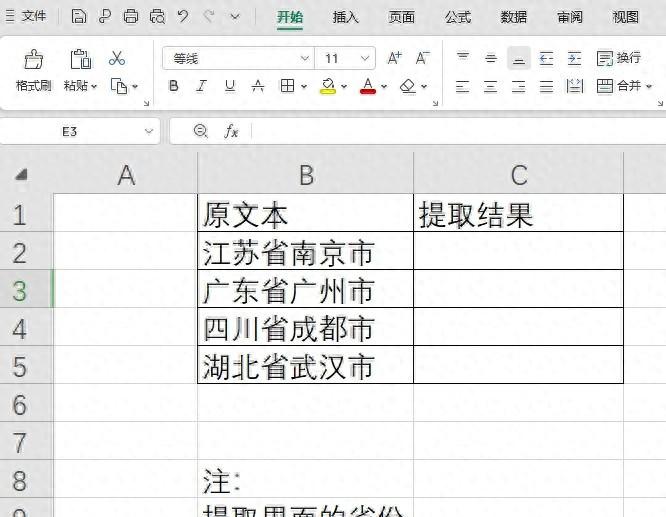
Task: Click the select-all corner triangle
Action: (21, 175)
